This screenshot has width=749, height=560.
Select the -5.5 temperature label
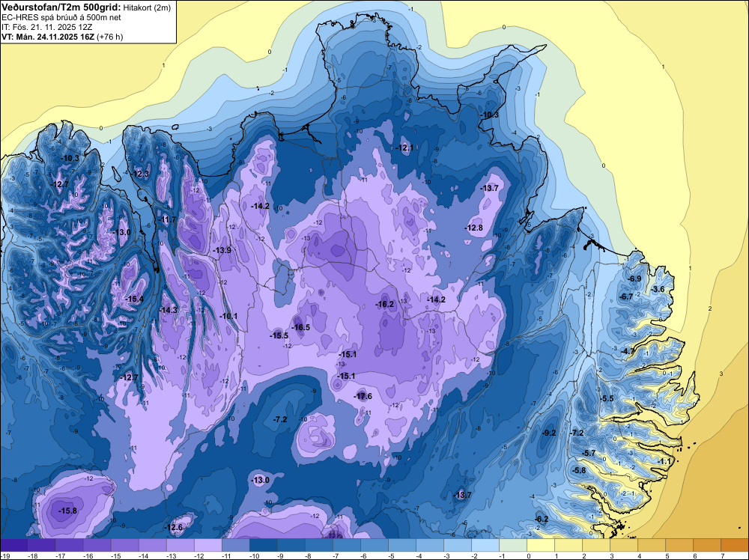tap(607, 398)
